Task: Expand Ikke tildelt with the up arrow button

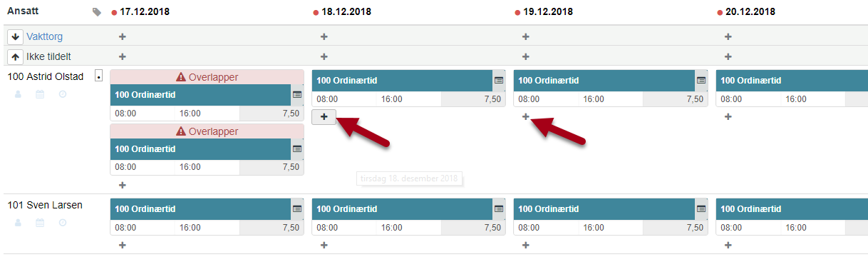Action: pos(15,56)
